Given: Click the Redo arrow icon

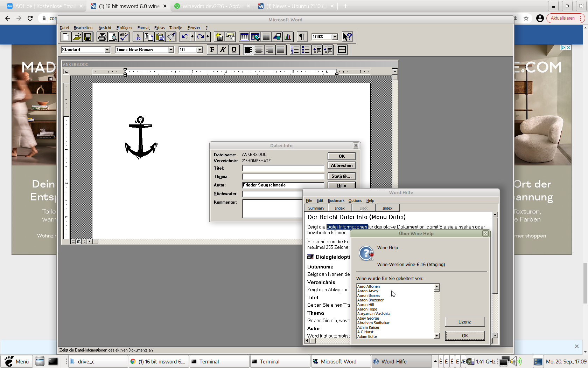Looking at the screenshot, I should click(200, 37).
